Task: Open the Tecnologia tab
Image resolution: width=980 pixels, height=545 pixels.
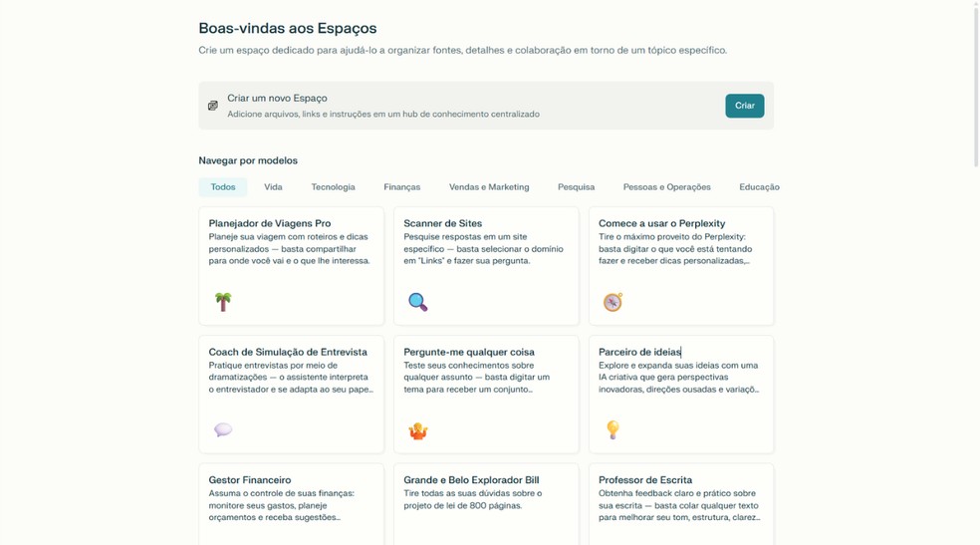Action: (333, 187)
